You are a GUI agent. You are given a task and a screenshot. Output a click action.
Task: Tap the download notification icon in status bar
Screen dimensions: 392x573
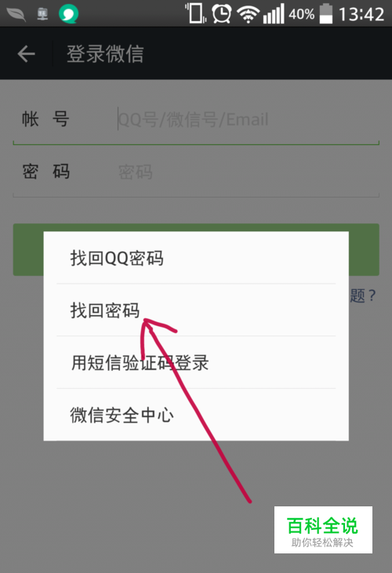tap(43, 14)
